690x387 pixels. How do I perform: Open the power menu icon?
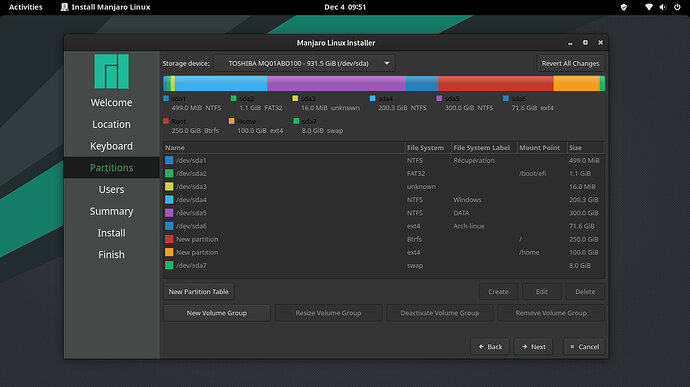pyautogui.click(x=677, y=7)
